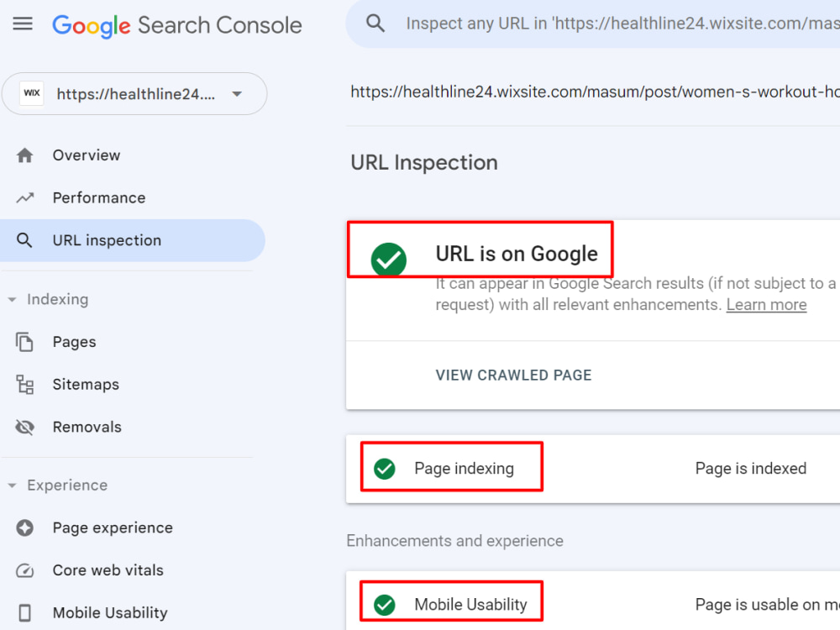Click the Page indexing status checkmark
This screenshot has height=630, width=840.
point(384,468)
